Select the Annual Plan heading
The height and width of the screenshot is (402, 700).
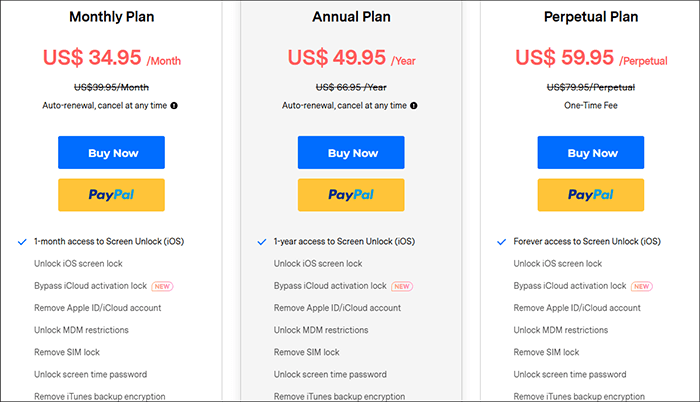click(x=351, y=17)
